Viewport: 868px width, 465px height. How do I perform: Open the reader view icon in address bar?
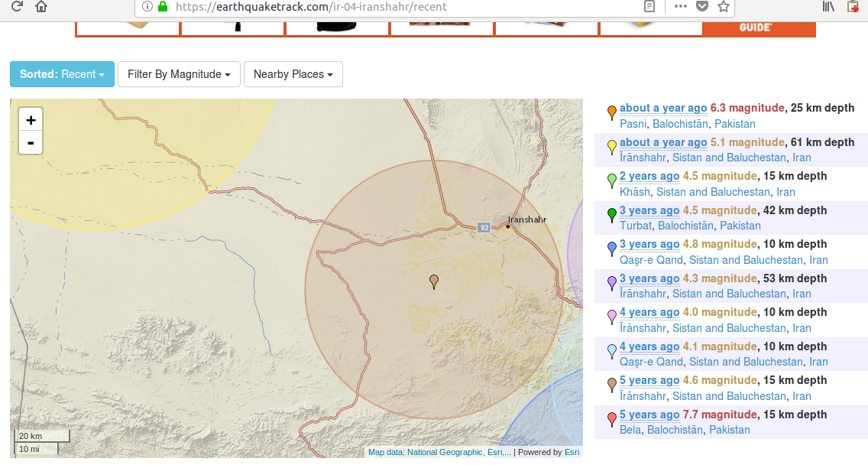click(x=649, y=7)
